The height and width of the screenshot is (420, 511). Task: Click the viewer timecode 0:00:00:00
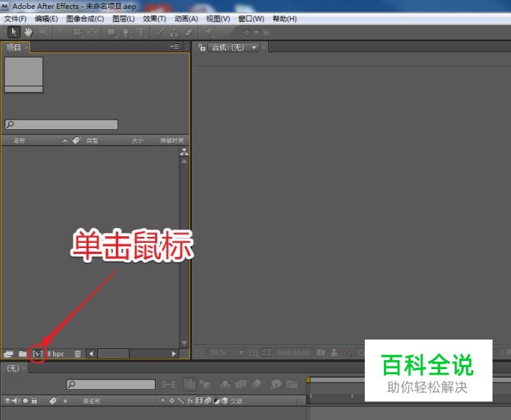tap(294, 353)
